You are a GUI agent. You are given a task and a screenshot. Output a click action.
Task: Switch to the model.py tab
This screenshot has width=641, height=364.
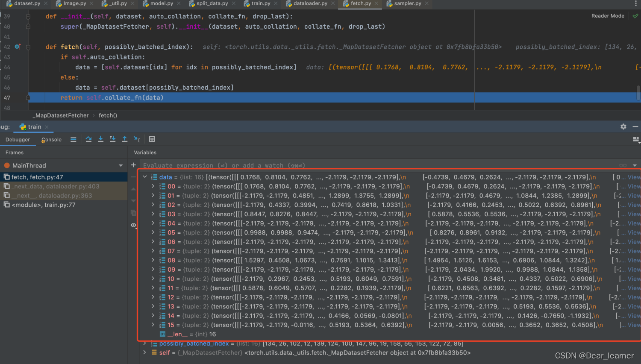[161, 3]
